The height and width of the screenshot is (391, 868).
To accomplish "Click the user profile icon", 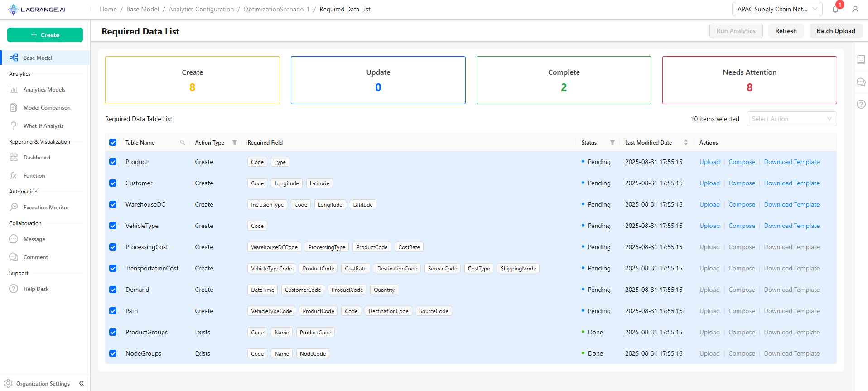I will click(855, 9).
